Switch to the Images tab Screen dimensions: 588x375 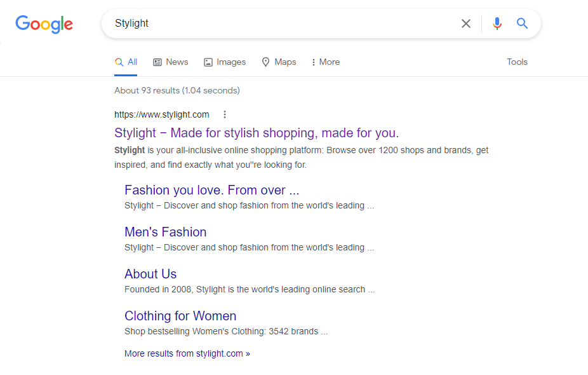click(225, 62)
